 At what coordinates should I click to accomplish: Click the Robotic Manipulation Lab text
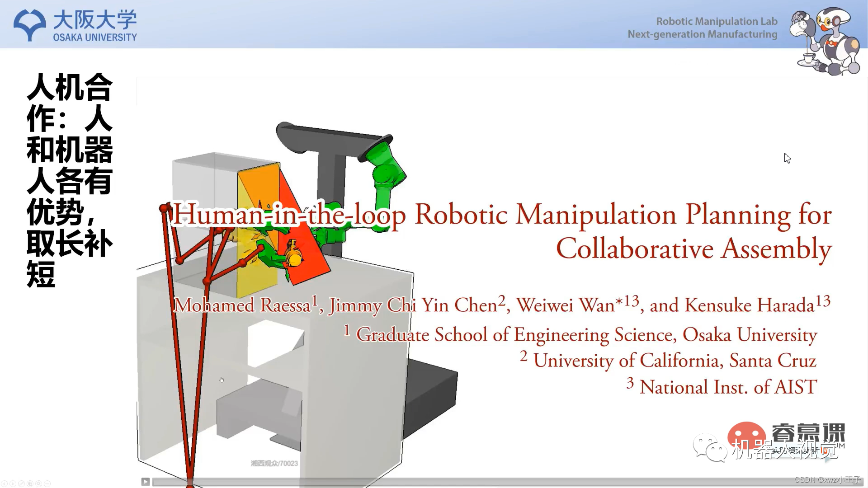(717, 21)
